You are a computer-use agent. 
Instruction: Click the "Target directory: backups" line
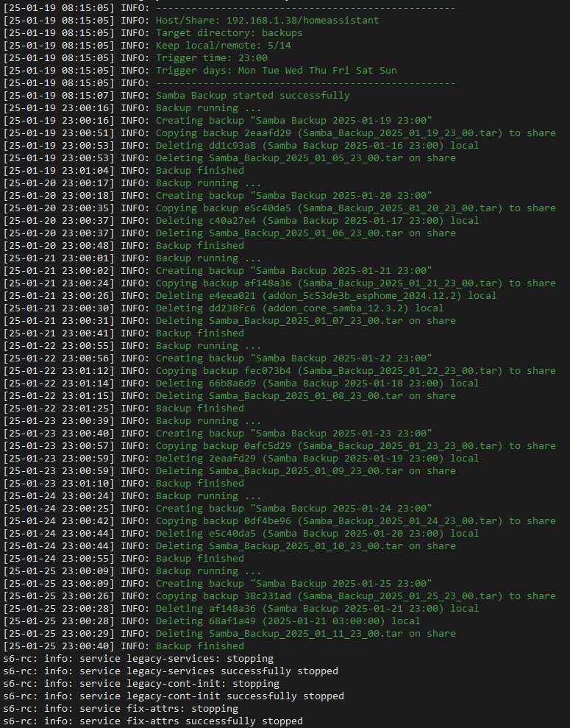pos(229,33)
